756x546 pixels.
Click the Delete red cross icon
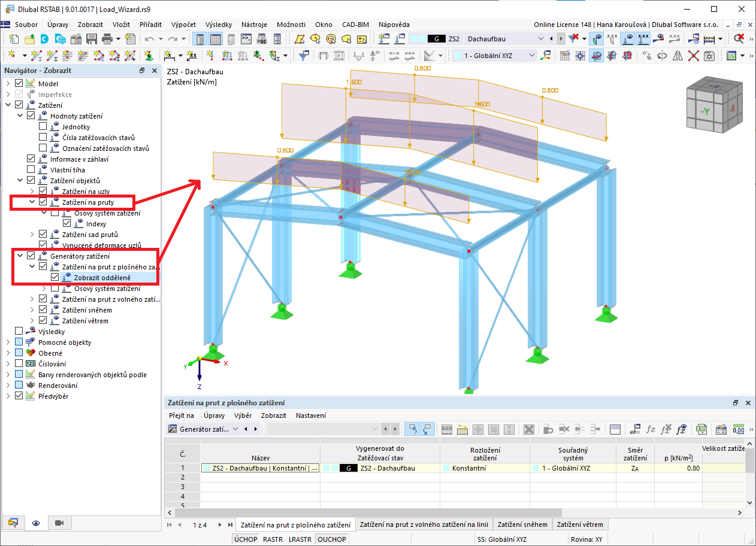click(x=694, y=56)
